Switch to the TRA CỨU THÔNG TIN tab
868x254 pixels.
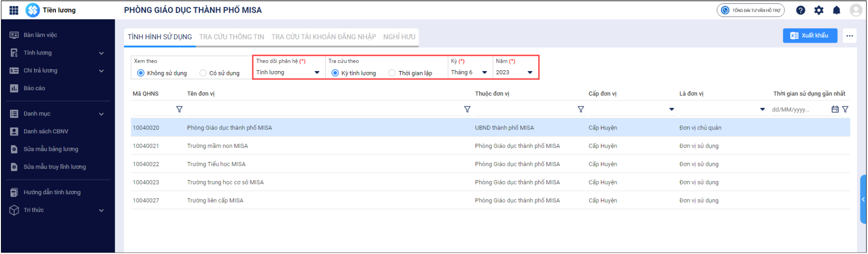[x=232, y=37]
